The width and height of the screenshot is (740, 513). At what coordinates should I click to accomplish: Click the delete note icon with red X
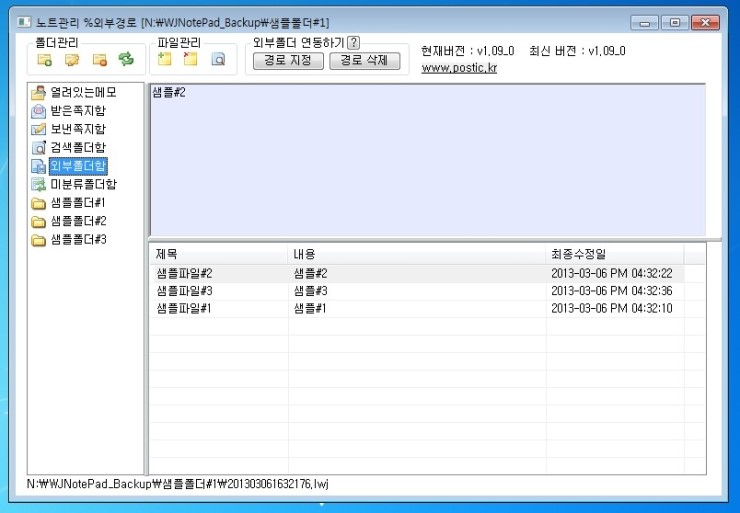[x=190, y=59]
